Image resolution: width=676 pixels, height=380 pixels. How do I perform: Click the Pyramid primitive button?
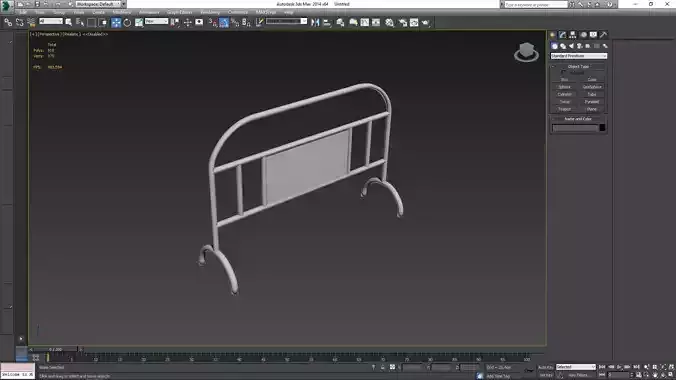pyautogui.click(x=592, y=102)
